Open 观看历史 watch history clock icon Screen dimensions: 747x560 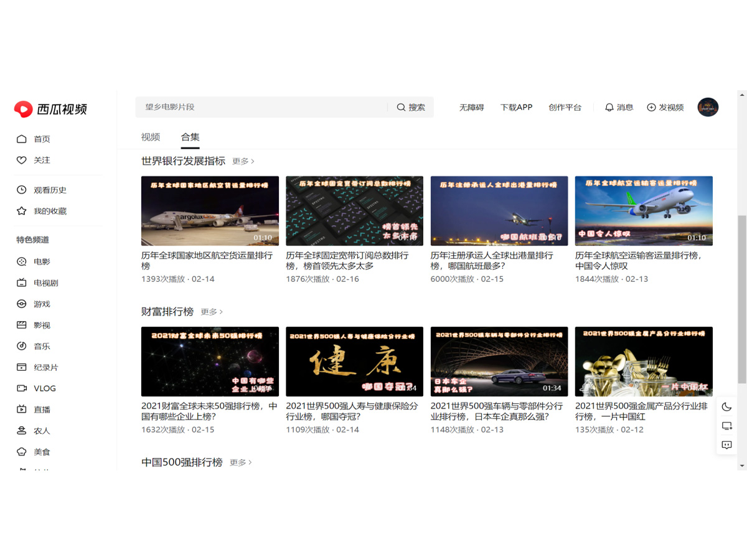[22, 190]
